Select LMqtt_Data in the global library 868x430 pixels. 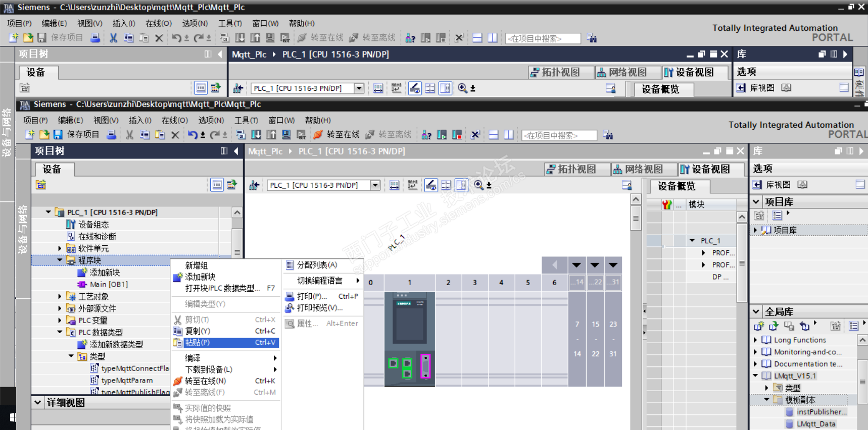point(816,424)
